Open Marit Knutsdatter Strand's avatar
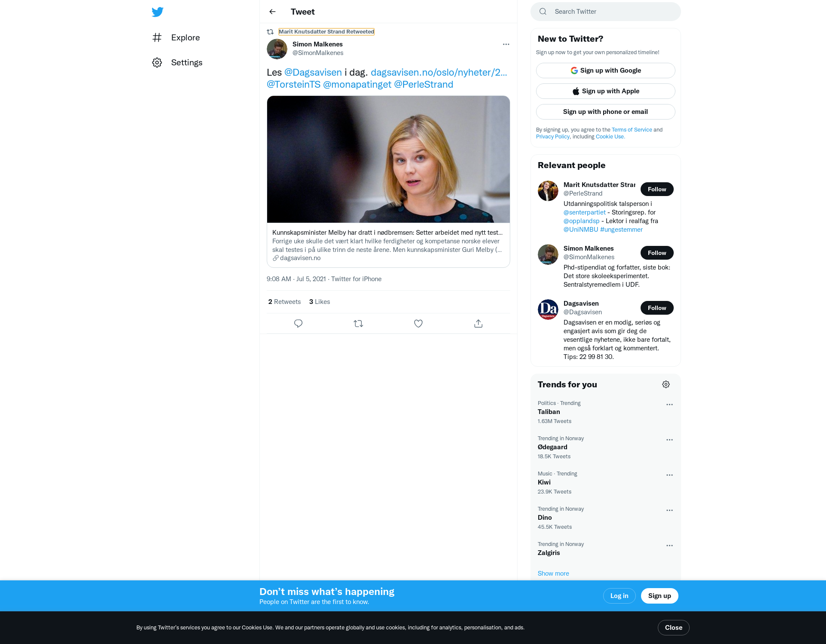Viewport: 826px width, 644px height. pos(548,191)
